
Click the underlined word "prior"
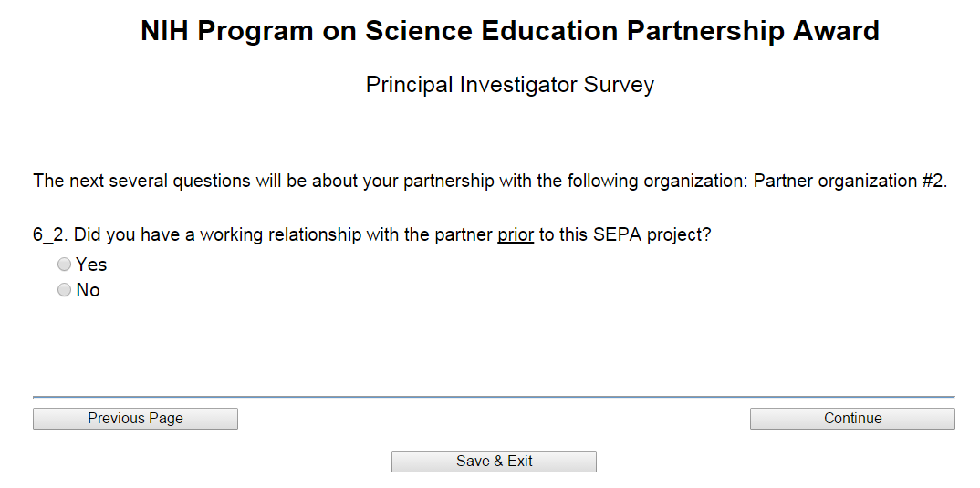(x=516, y=234)
